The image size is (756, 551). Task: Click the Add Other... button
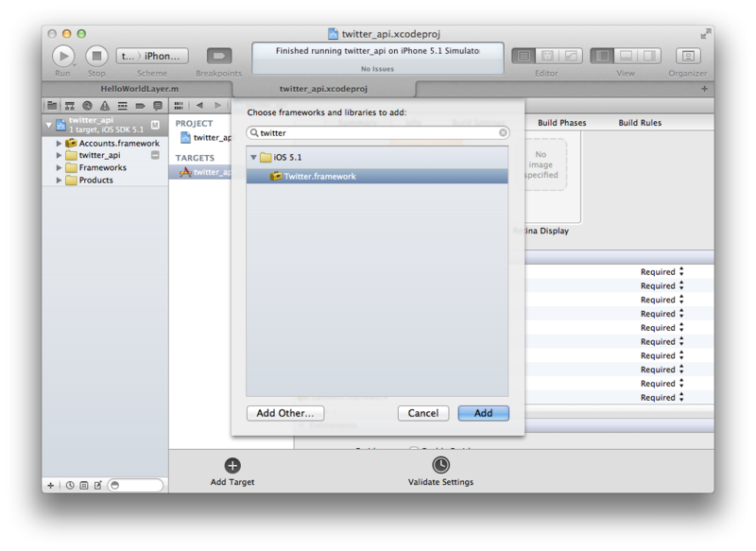coord(285,413)
